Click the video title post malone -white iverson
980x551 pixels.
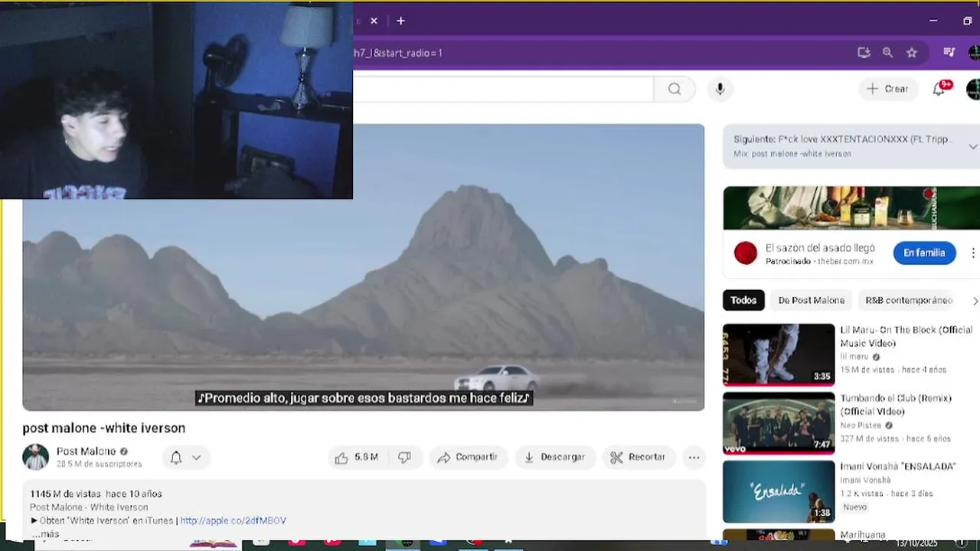tap(104, 428)
